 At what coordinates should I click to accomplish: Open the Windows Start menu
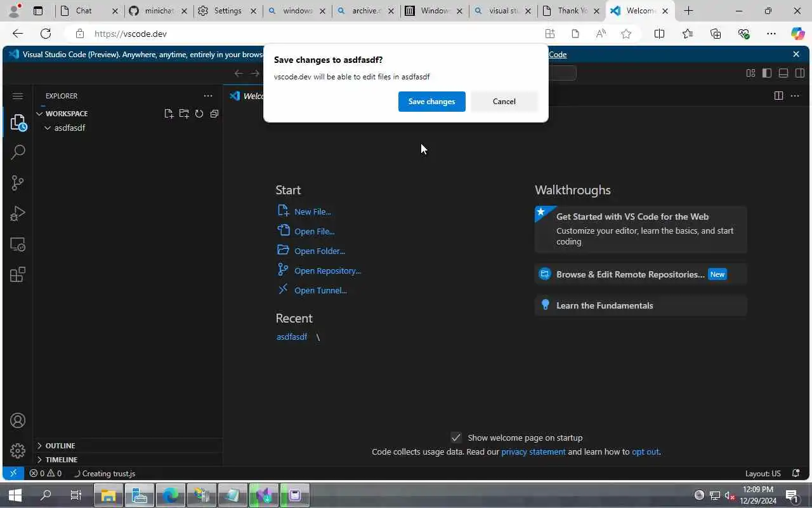[15, 495]
